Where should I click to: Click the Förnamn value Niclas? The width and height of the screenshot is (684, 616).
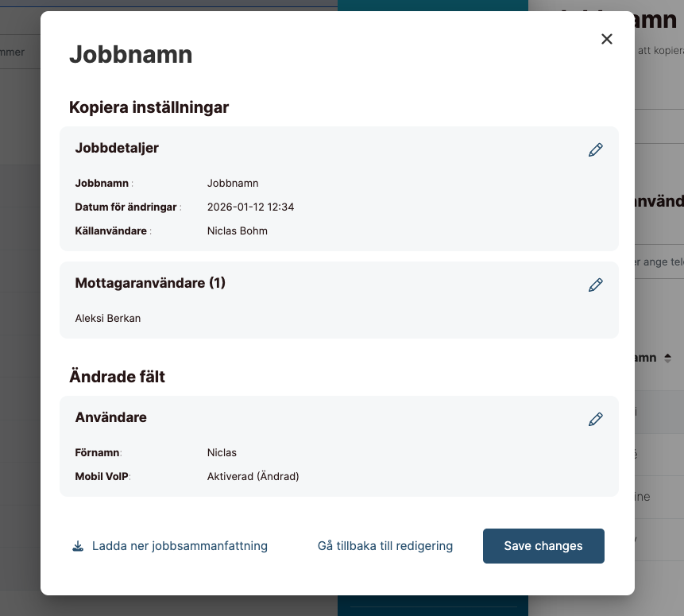pos(222,453)
